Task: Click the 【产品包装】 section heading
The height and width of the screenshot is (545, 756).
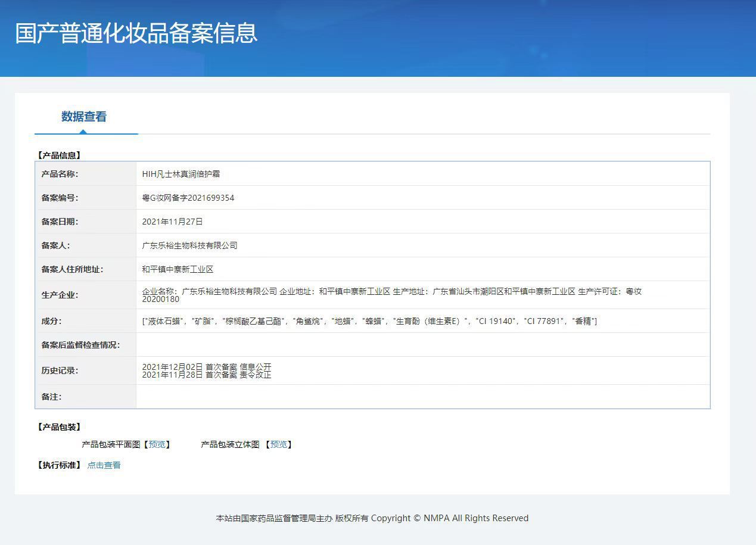Action: coord(59,427)
